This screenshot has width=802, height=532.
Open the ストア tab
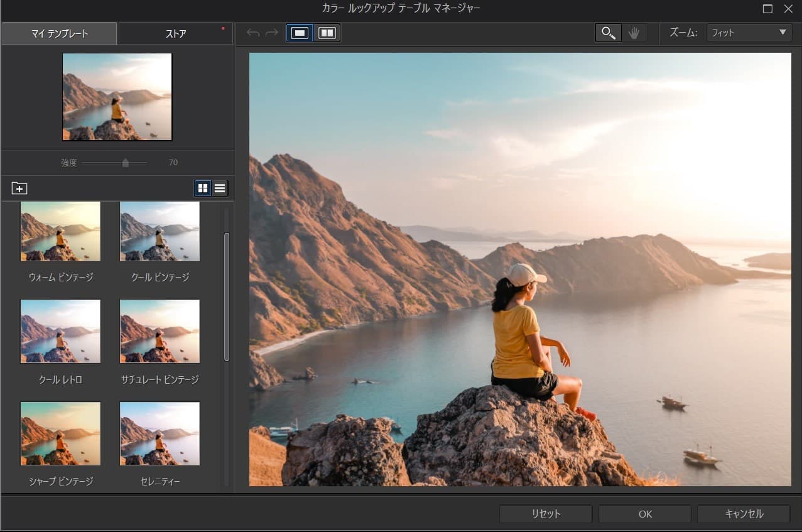click(176, 34)
